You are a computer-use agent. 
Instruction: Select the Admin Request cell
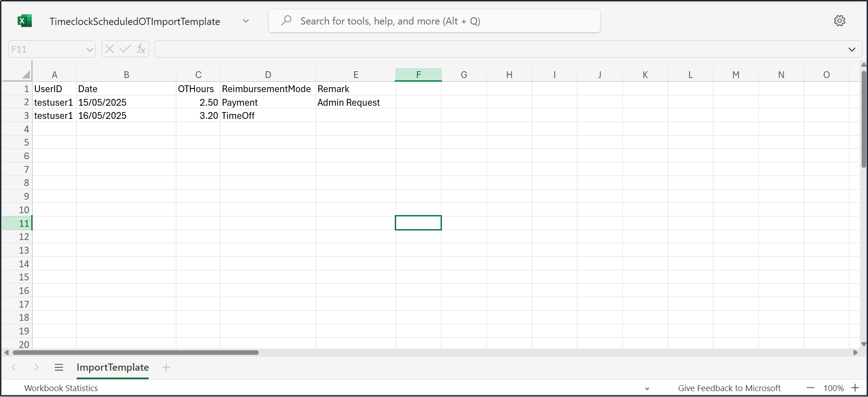356,103
